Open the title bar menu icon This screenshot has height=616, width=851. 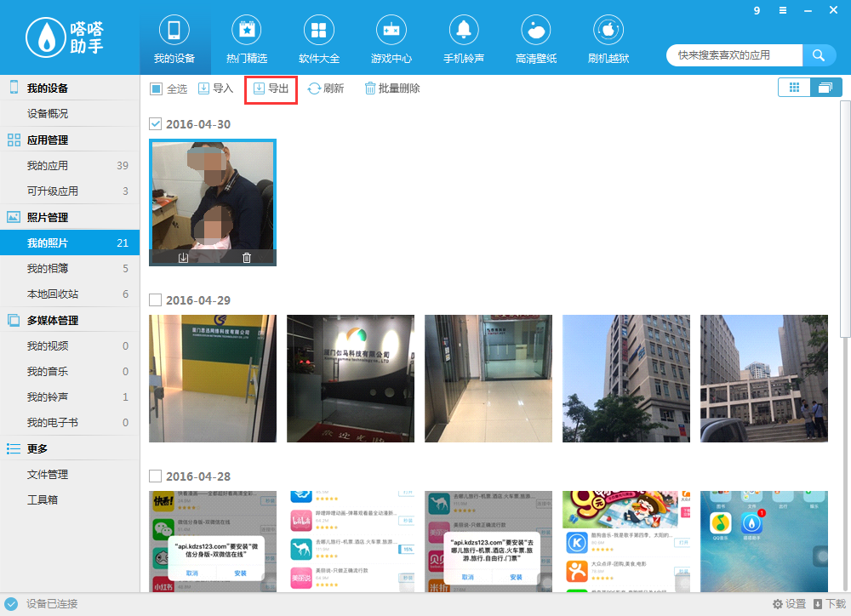782,10
